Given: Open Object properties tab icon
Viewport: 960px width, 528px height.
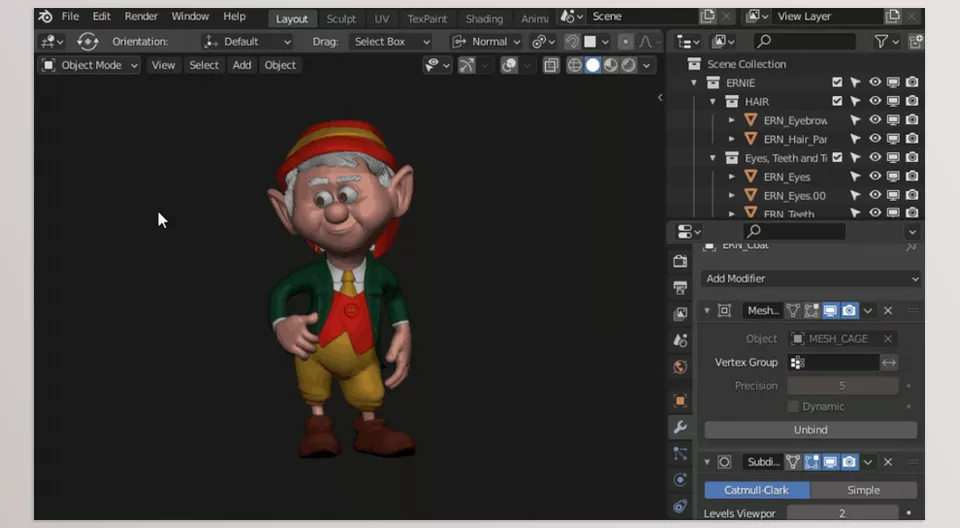Looking at the screenshot, I should click(680, 401).
